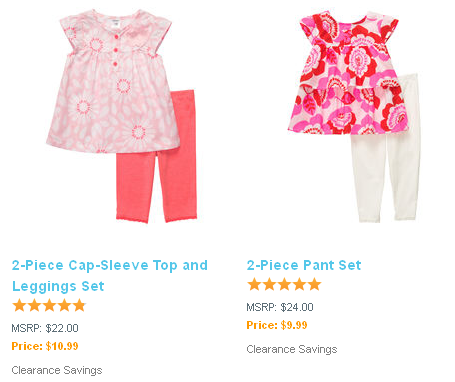Screen dimensions: 455x382
Task: Click the fifth star under 2-Piece Pant Set
Action: 314,284
